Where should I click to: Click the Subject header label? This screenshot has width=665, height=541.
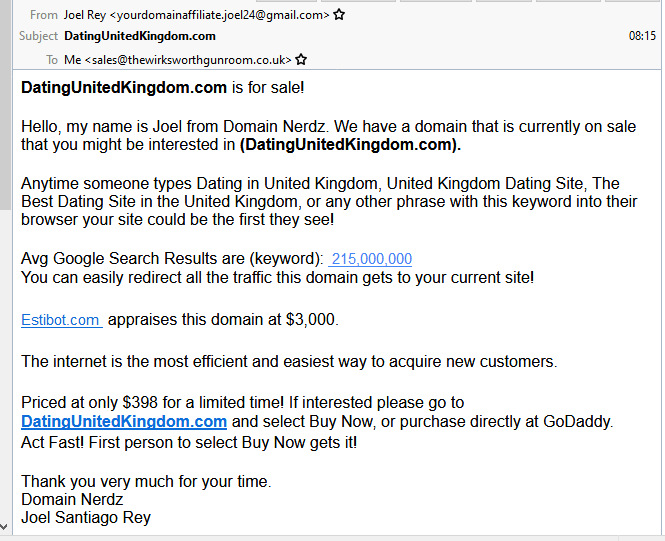[39, 36]
